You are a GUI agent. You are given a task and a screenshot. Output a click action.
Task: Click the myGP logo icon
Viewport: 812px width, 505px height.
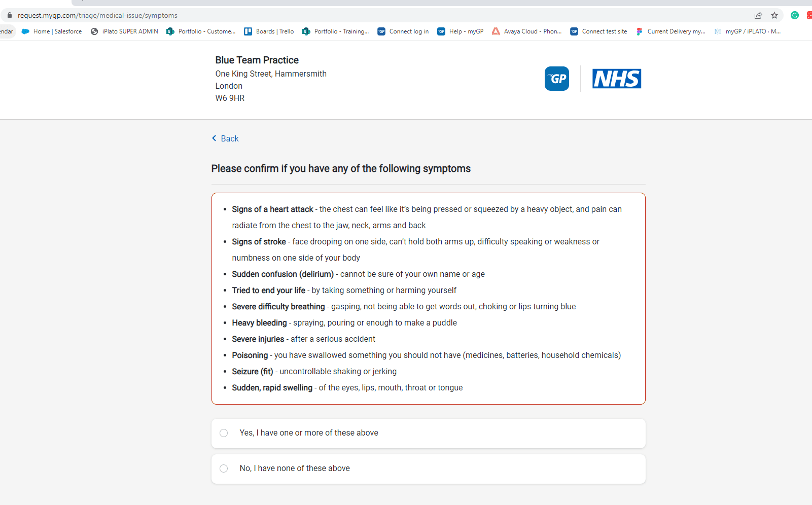(556, 79)
